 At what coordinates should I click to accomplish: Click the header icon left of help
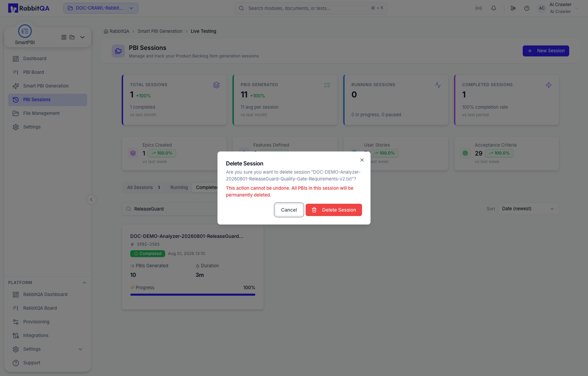tap(513, 8)
